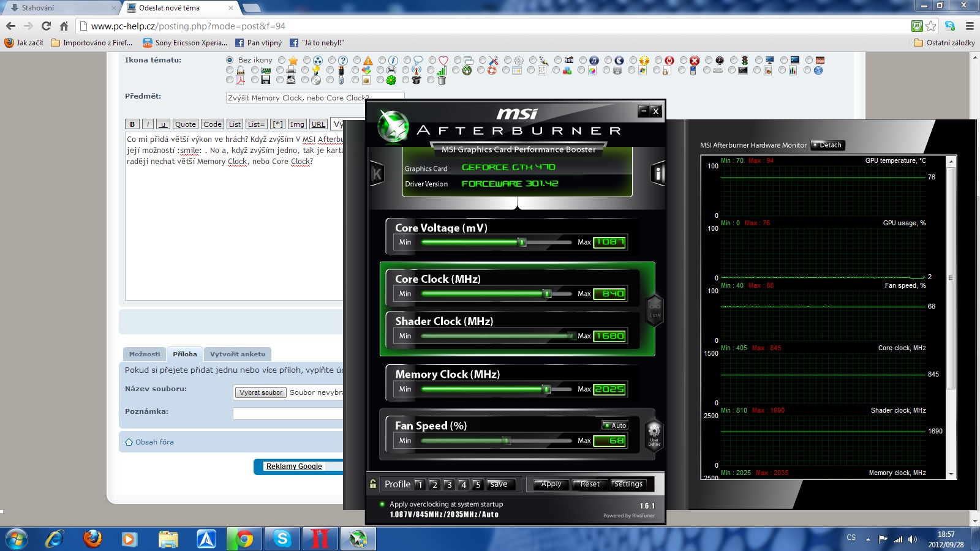The width and height of the screenshot is (980, 551).
Task: Select the warning triangle topic icon radio
Action: click(x=357, y=60)
